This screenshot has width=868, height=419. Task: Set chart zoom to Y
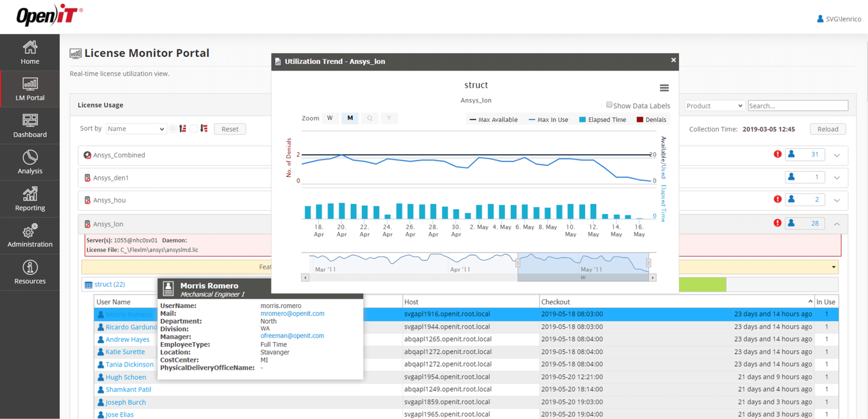tap(389, 118)
